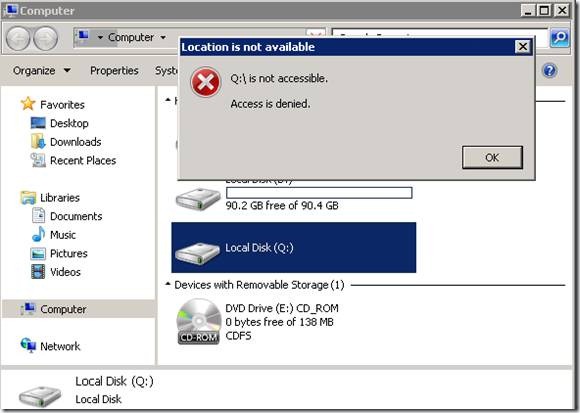The image size is (580, 413).
Task: Open the blue Help icon
Action: (549, 70)
